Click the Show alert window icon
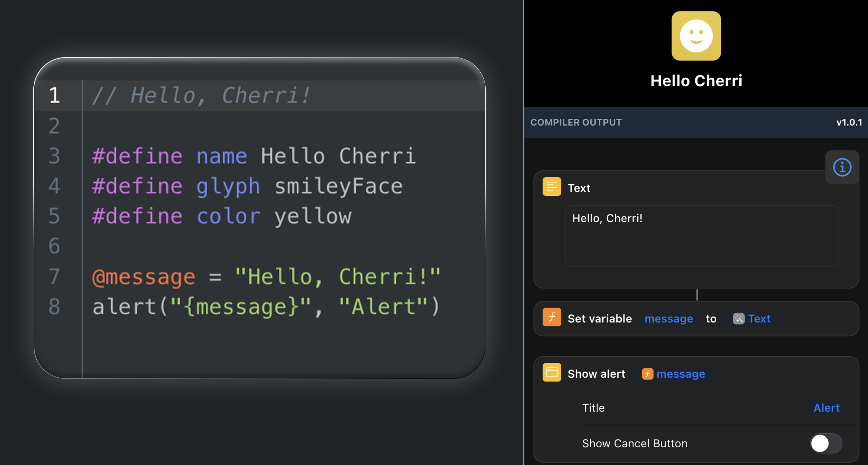 (x=552, y=373)
